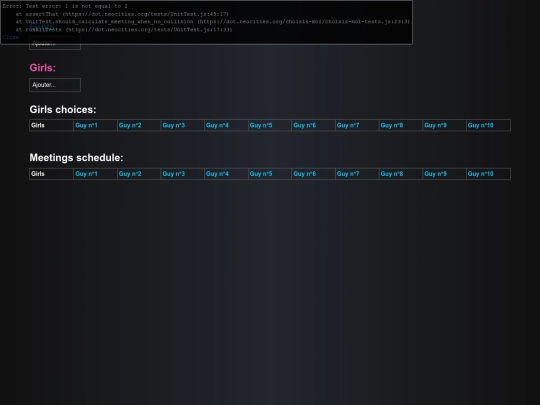Click the 'at assertThat' stack trace line
Screen dimensions: 540x405
click(122, 14)
